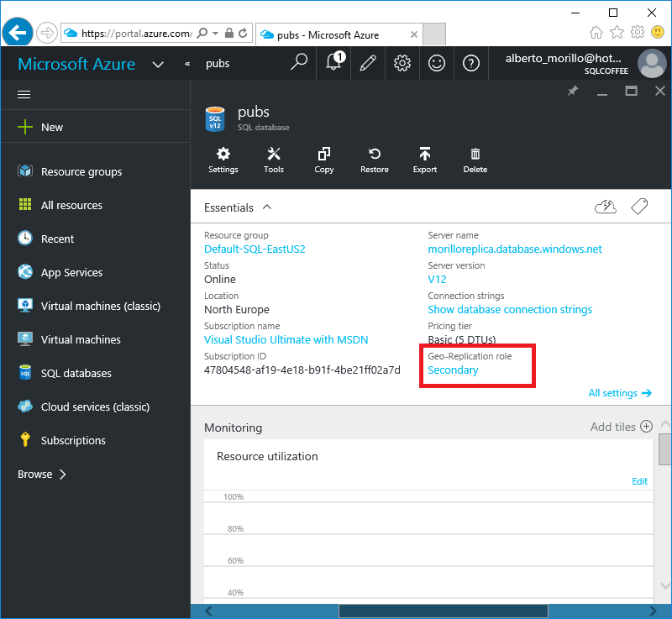Open a new browser tab
Image resolution: width=672 pixels, height=619 pixels.
tap(434, 34)
